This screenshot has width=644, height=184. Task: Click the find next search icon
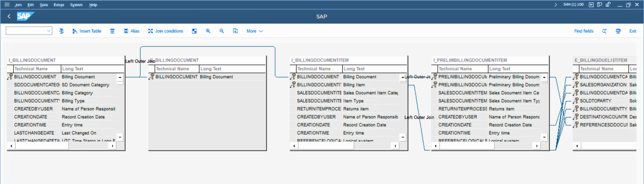[x=604, y=31]
